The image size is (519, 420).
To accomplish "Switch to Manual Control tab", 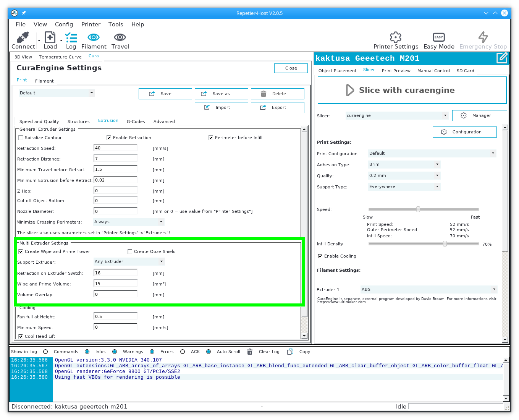I will pos(433,71).
